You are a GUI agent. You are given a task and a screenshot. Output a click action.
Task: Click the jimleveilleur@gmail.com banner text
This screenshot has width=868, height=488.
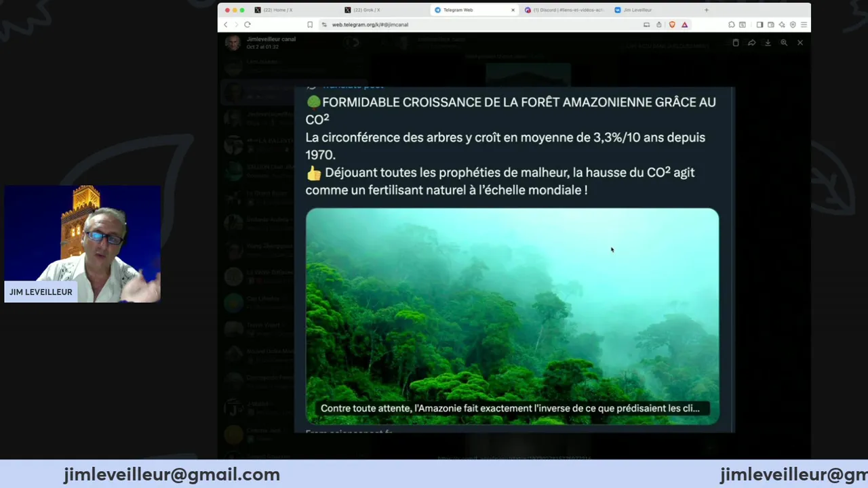coord(172,474)
